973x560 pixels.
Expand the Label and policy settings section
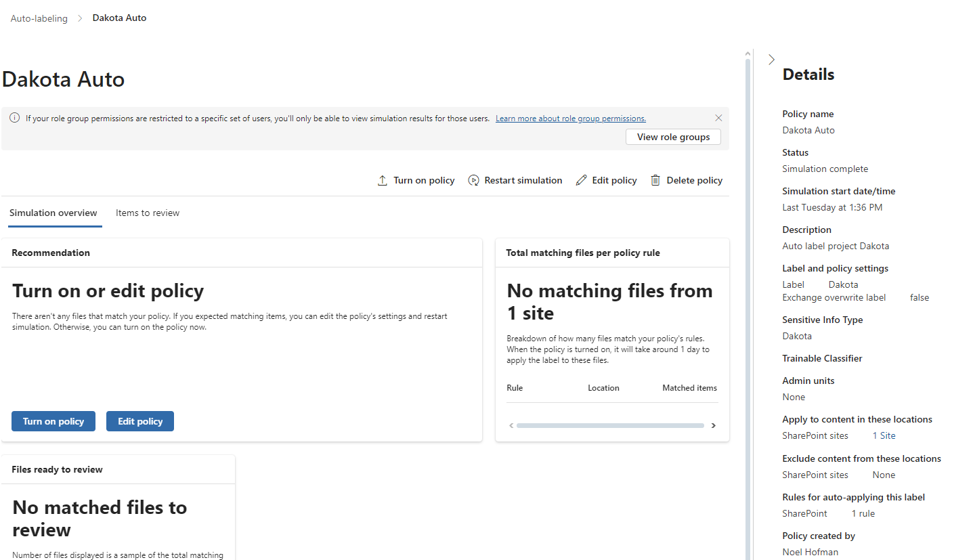(x=835, y=268)
